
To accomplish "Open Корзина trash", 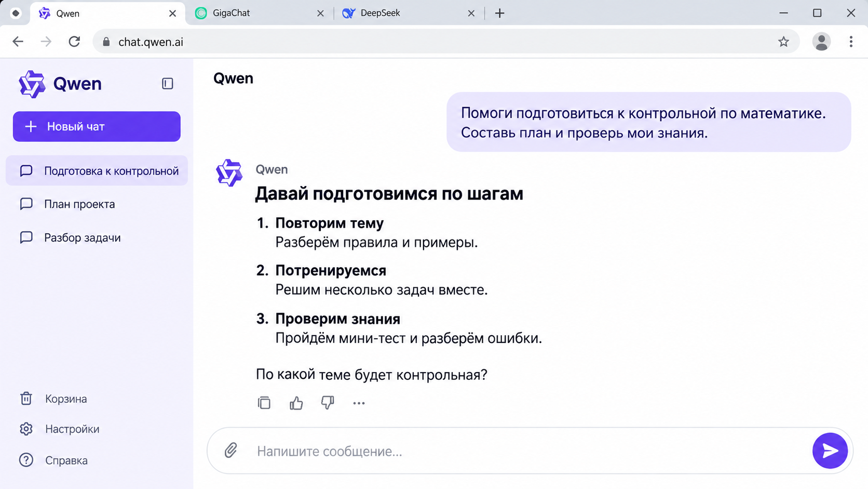I will [x=53, y=399].
